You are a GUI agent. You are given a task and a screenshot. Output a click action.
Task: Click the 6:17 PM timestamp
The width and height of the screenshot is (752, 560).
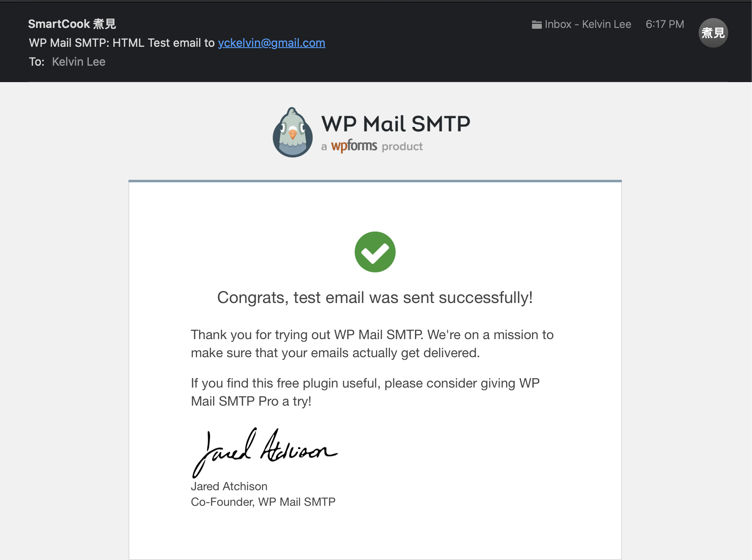[665, 24]
